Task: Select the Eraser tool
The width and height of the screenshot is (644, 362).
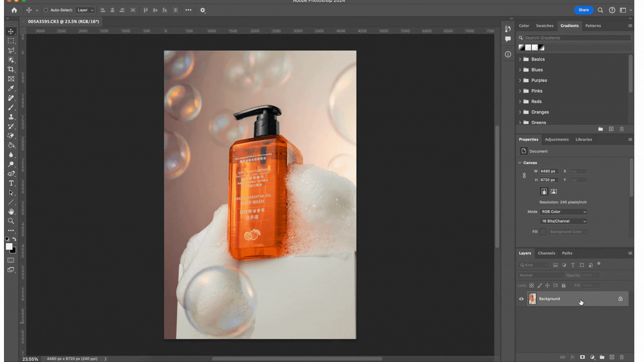Action: coord(11,136)
